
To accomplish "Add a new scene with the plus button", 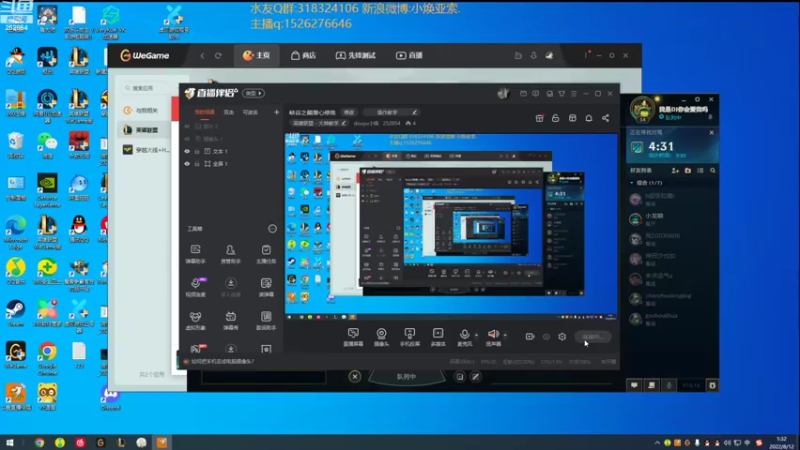I will pyautogui.click(x=276, y=112).
